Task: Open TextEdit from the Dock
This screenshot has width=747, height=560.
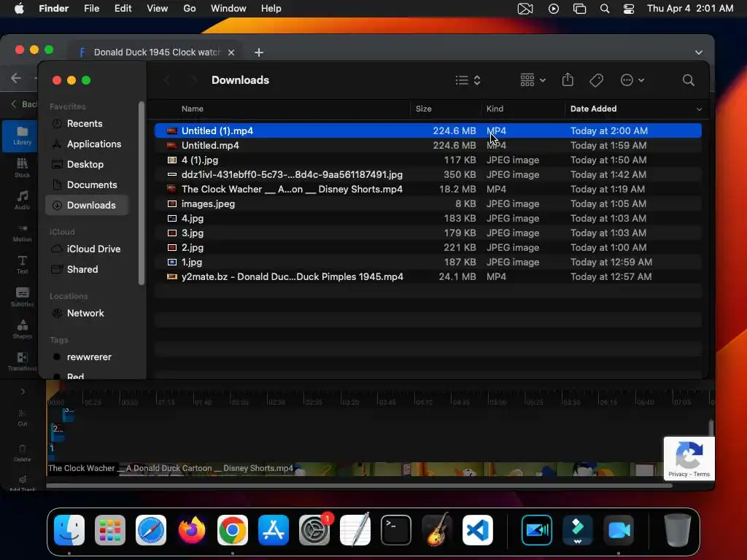Action: coord(355,530)
